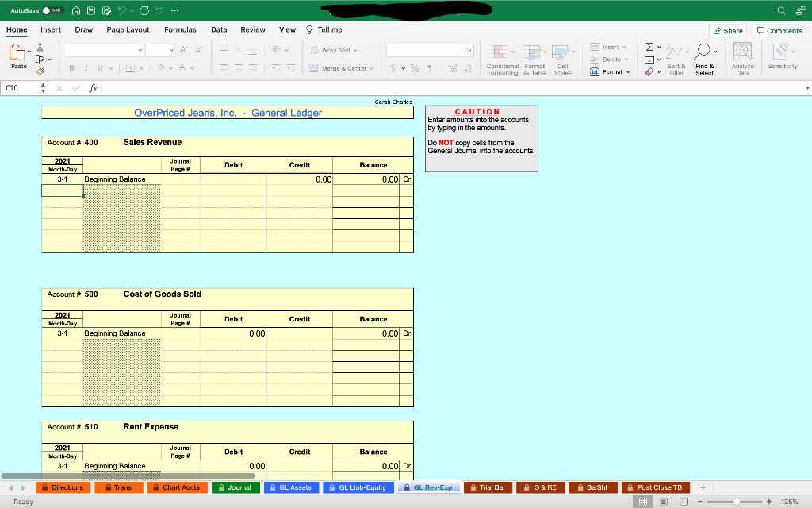Viewport: 812px width, 508px height.
Task: Click the horizontal scrollbar
Action: point(128,475)
